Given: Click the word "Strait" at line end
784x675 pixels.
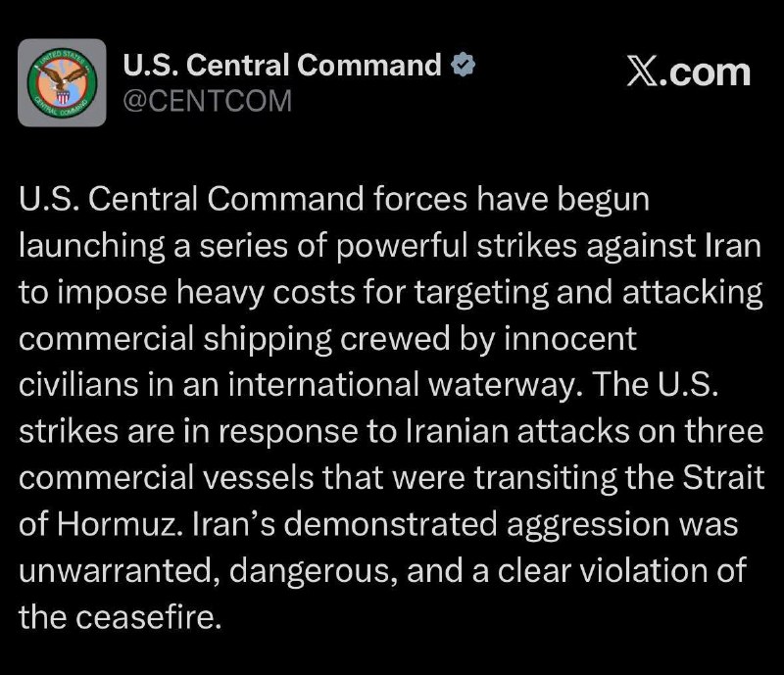Looking at the screenshot, I should pyautogui.click(x=723, y=477).
